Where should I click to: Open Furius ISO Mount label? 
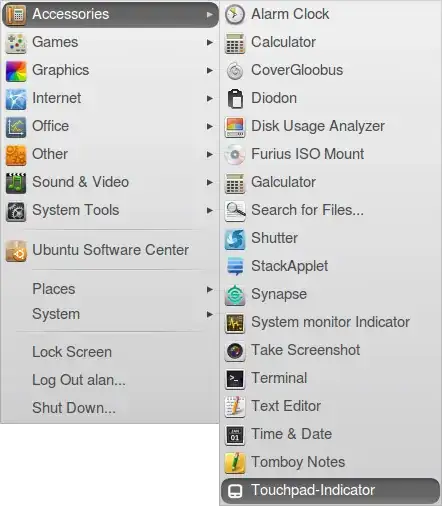pyautogui.click(x=308, y=154)
